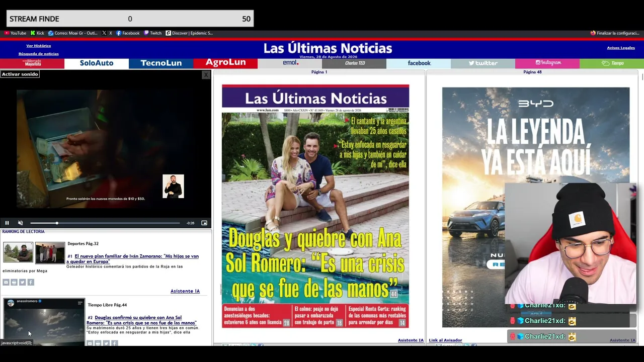Open the Twitch bookmark
Screen dimensions: 644x362
pos(153,33)
